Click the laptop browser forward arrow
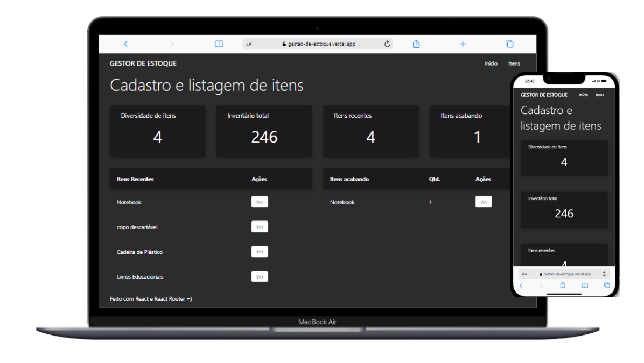Image resolution: width=644 pixels, height=363 pixels. point(172,44)
